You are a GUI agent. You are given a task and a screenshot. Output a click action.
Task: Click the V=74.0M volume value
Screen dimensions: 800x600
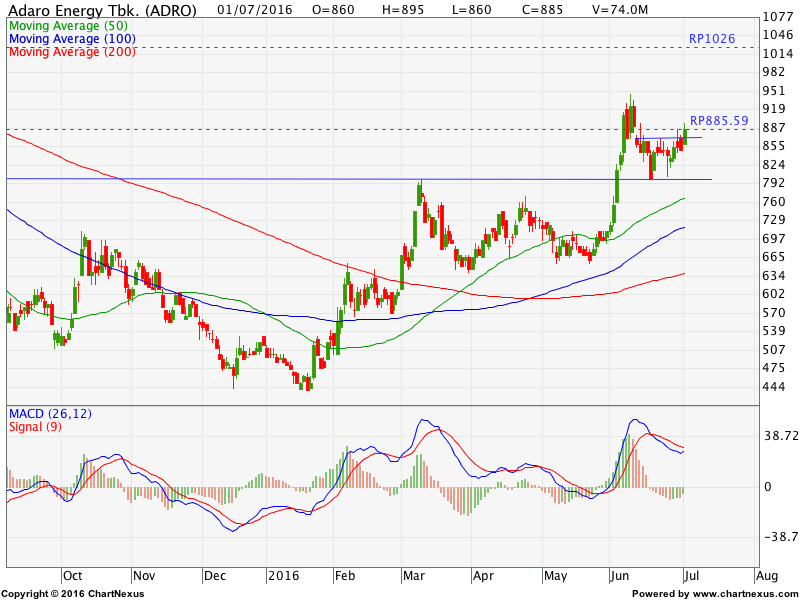tap(621, 10)
